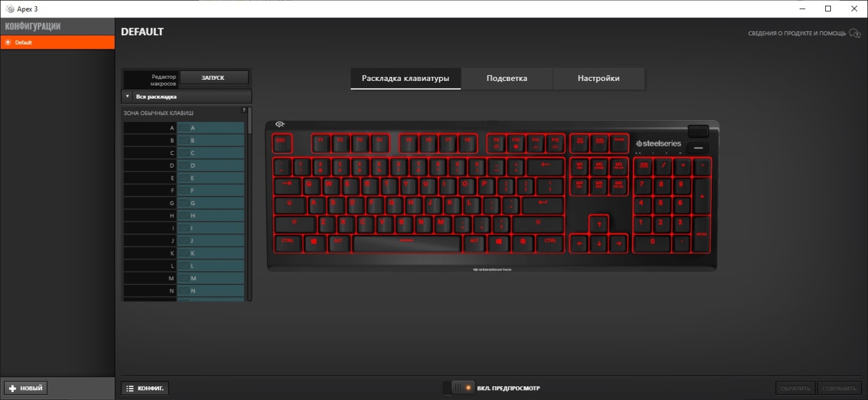
Task: Select the F key binding row
Action: [x=184, y=190]
